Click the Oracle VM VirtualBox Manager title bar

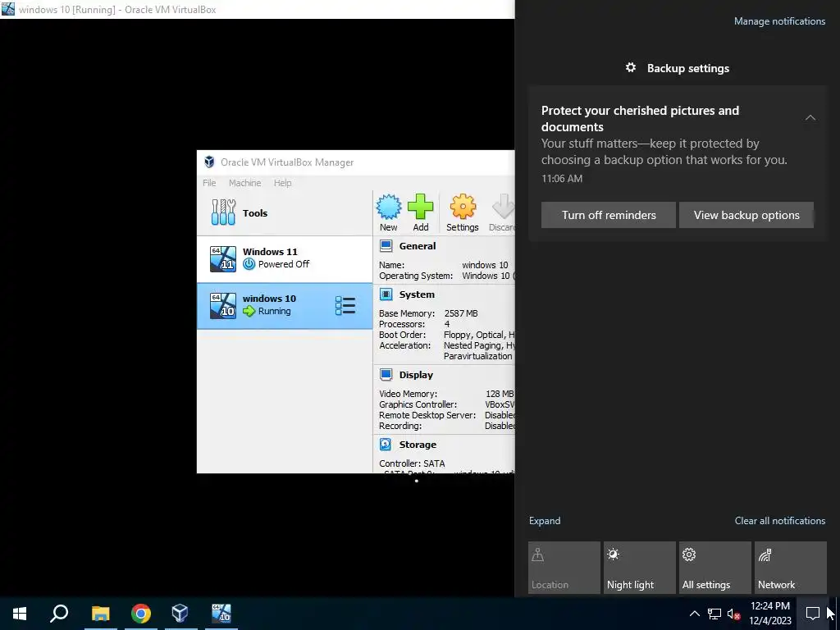[356, 162]
